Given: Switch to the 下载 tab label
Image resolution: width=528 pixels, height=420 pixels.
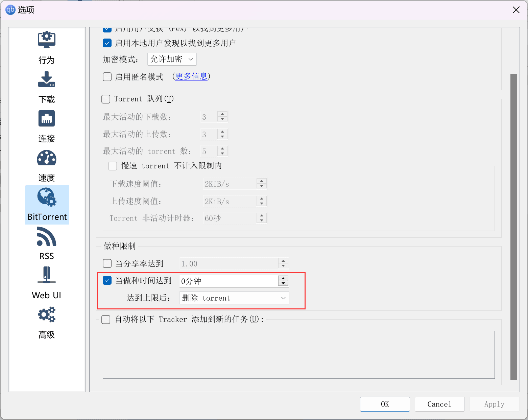Looking at the screenshot, I should [47, 99].
